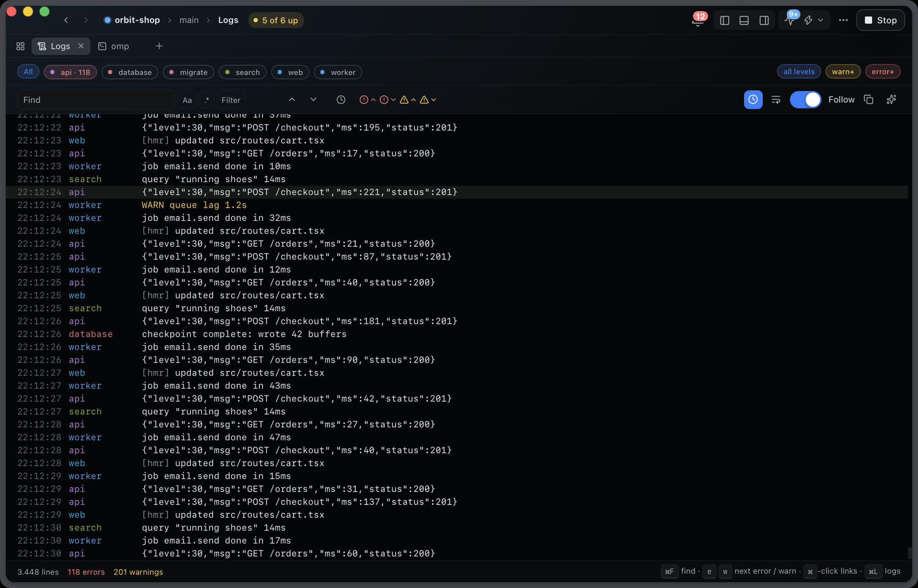The width and height of the screenshot is (918, 588).
Task: Toggle timestamps display button
Action: [x=753, y=100]
